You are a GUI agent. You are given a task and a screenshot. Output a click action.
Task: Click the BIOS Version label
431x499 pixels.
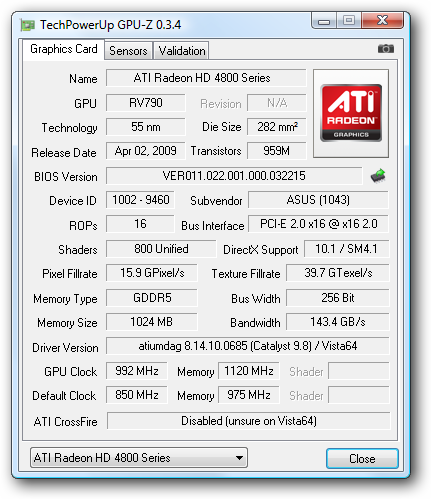[66, 177]
